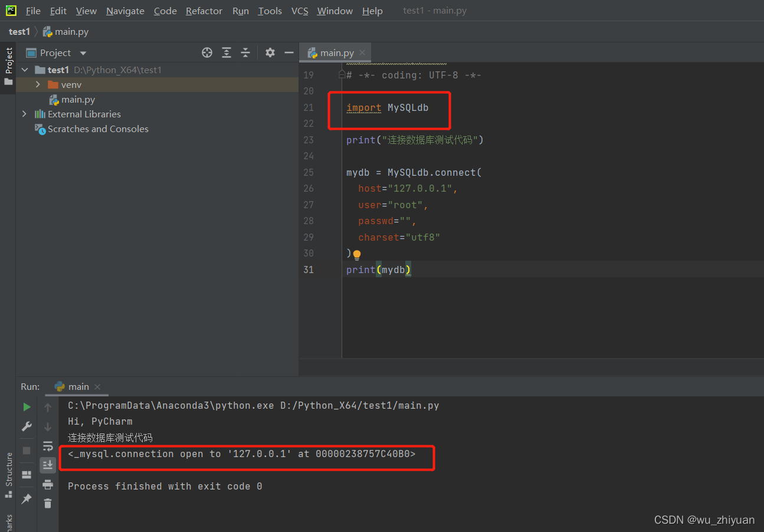
Task: Open the Help menu
Action: click(372, 11)
